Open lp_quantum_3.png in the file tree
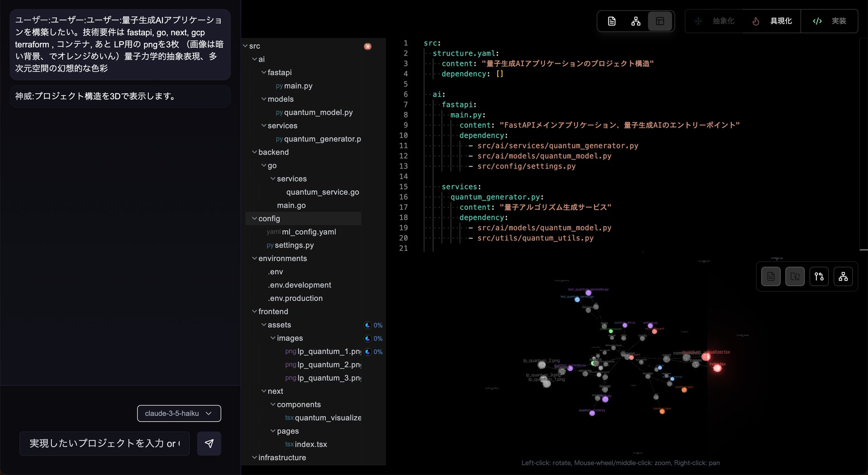The width and height of the screenshot is (868, 475). point(323,378)
